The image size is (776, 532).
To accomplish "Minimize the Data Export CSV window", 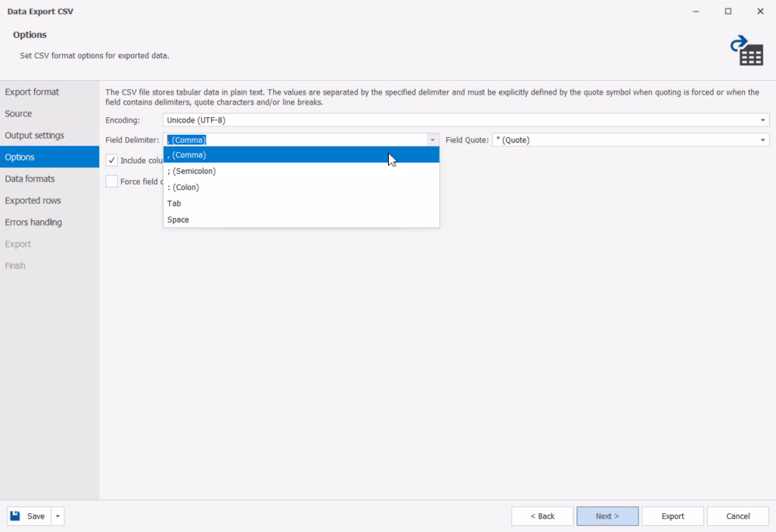I will point(696,12).
